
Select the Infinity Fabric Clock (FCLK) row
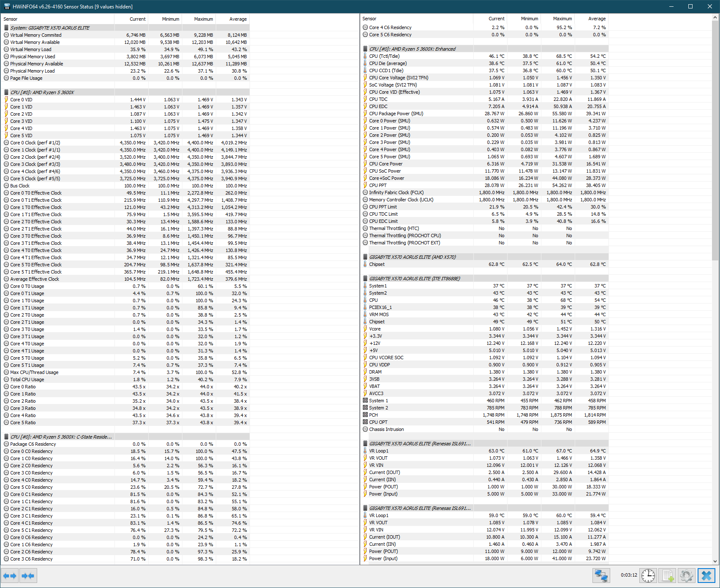tap(485, 192)
